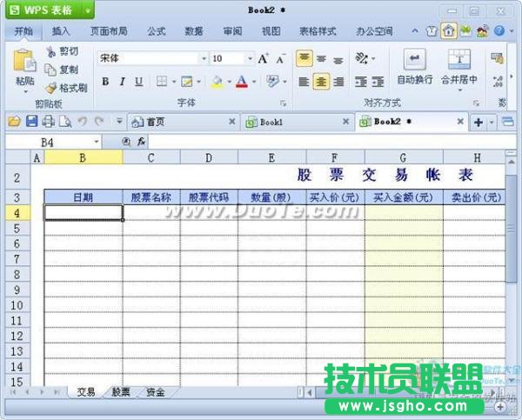Open the help question mark icon
The height and width of the screenshot is (420, 522).
(x=499, y=31)
